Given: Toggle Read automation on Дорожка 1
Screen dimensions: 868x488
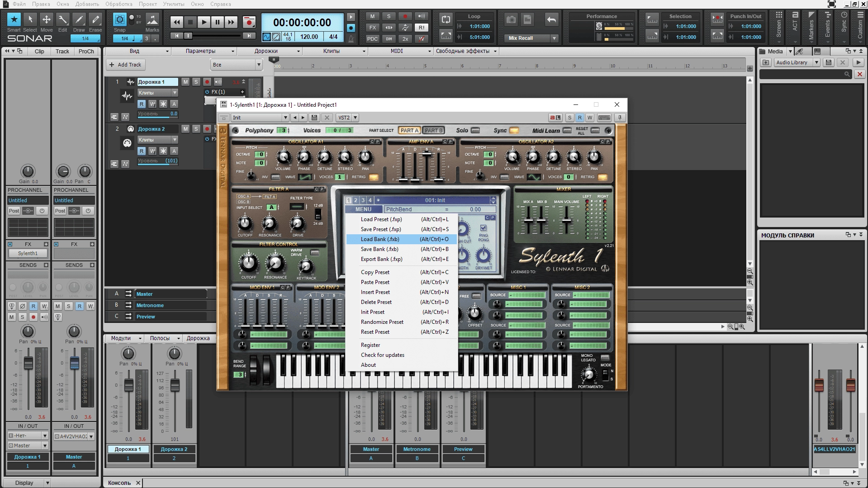Looking at the screenshot, I should (142, 104).
